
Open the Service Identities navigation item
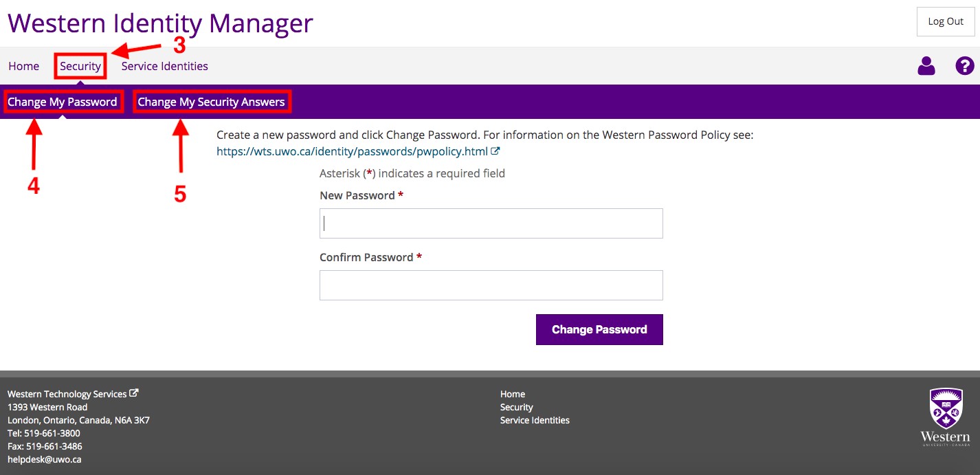(164, 66)
